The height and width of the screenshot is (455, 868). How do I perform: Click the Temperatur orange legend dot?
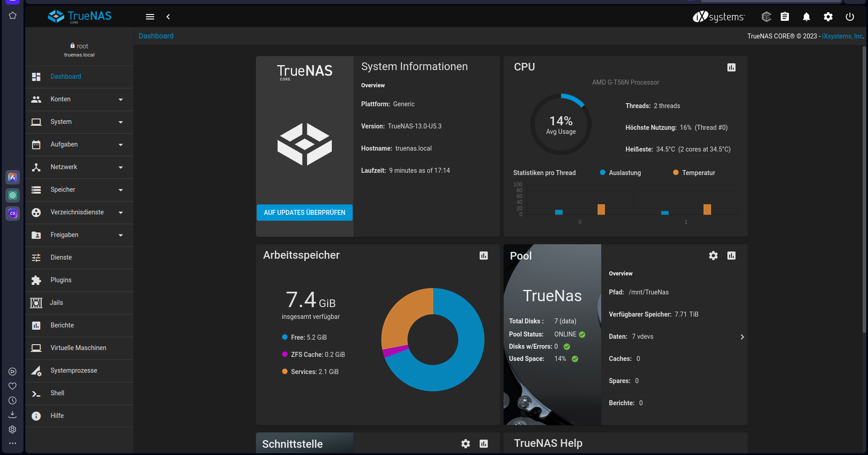[676, 172]
